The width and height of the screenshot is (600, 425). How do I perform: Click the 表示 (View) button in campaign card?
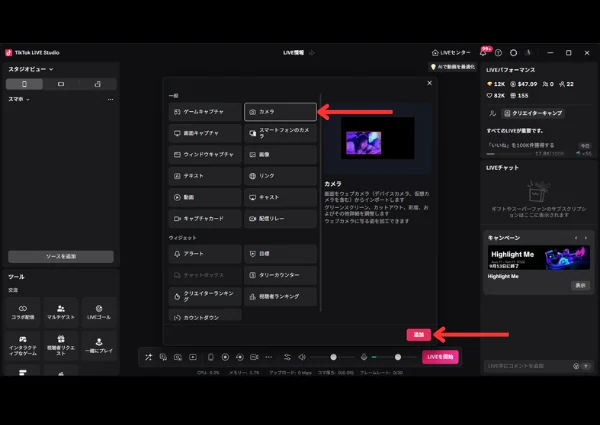(580, 285)
